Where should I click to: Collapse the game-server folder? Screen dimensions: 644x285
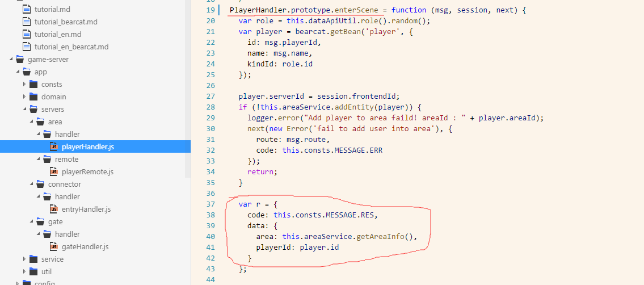click(11, 60)
